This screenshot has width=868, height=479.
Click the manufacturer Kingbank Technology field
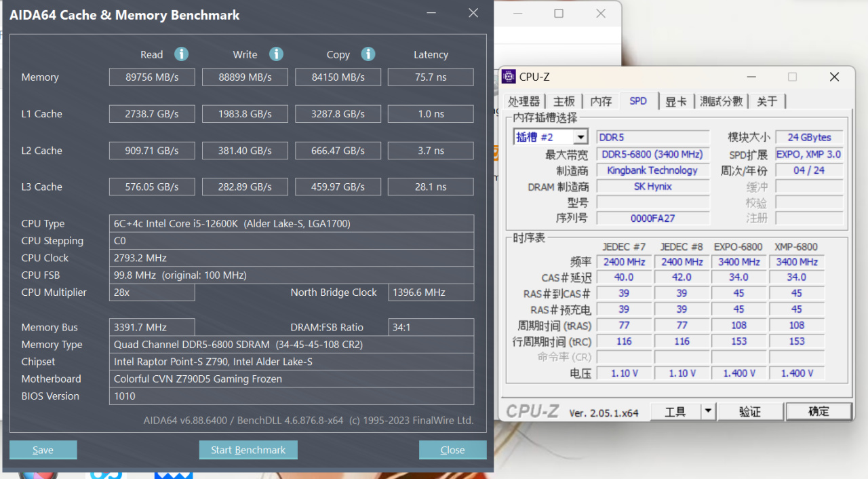(652, 170)
